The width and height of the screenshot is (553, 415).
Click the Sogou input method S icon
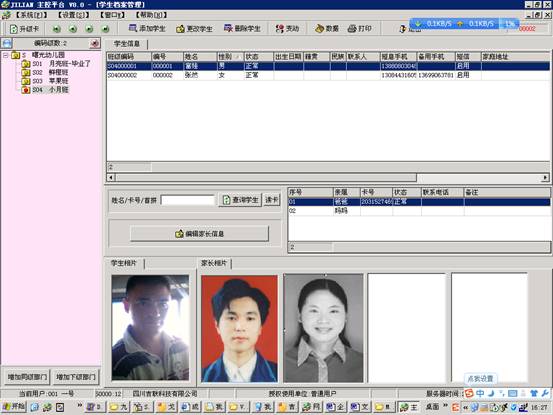pyautogui.click(x=469, y=393)
